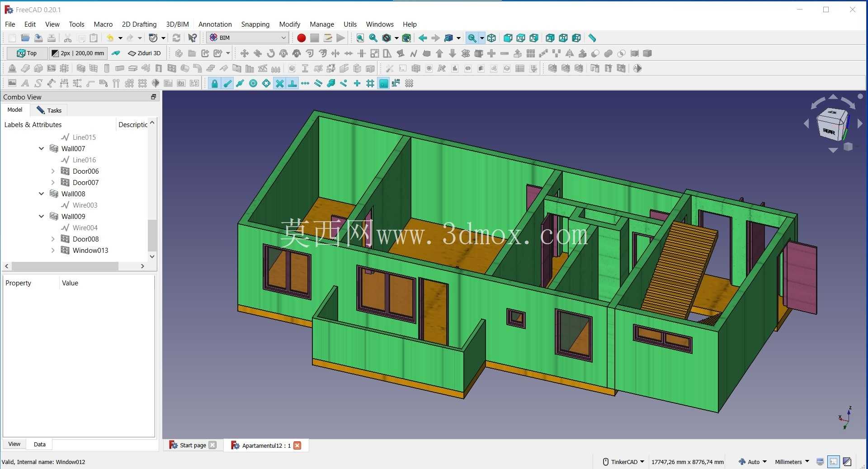Collapse the Wall009 tree node

[41, 216]
